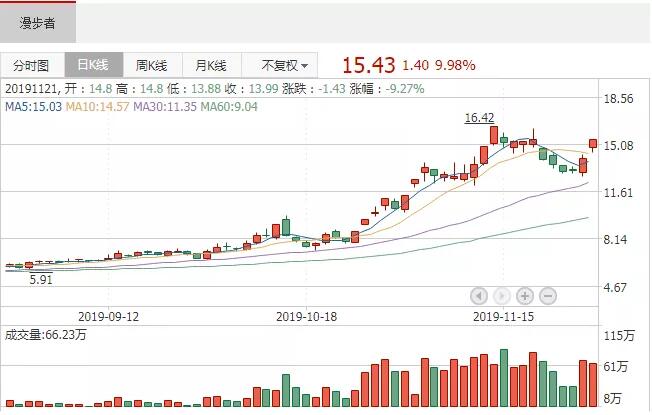Click the 8.14 price axis label
652x415 pixels.
click(x=615, y=240)
